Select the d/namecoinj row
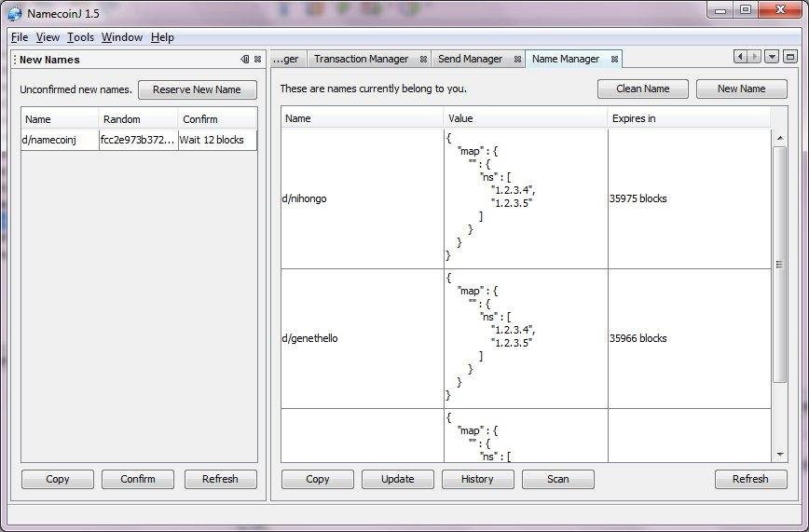The height and width of the screenshot is (532, 809). click(x=139, y=140)
